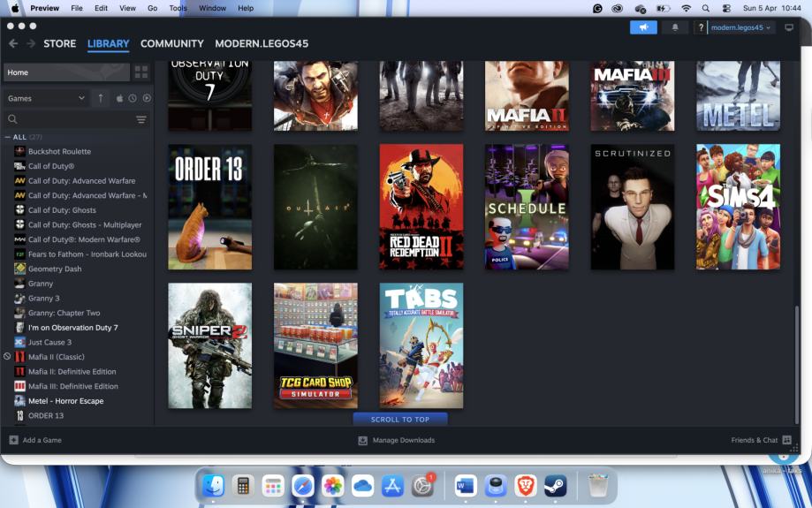This screenshot has height=508, width=812.
Task: Open Steam from the Dock
Action: click(x=555, y=486)
